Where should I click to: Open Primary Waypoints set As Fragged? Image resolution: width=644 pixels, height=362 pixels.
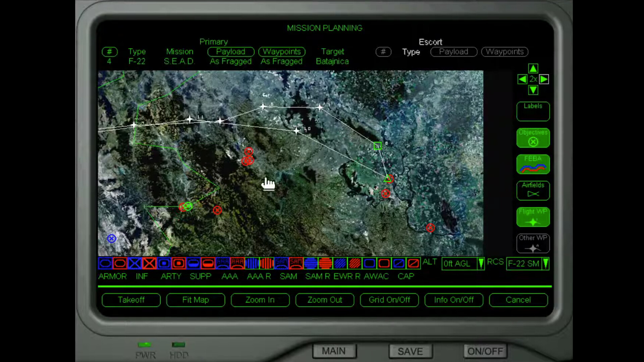[x=281, y=52]
